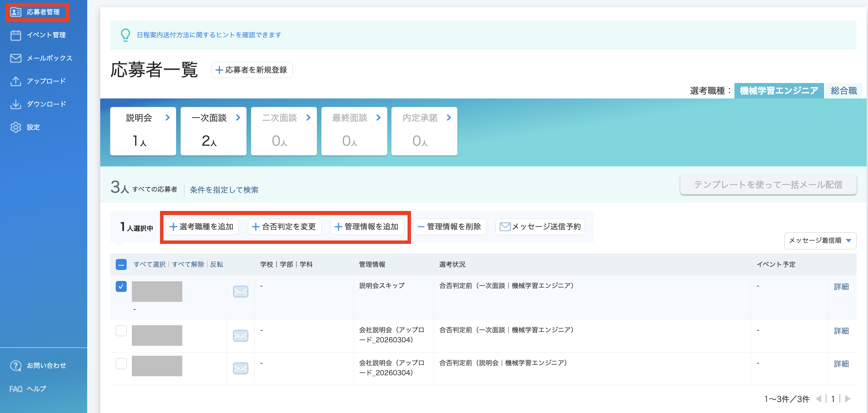Click 応募者を新規登録 button
The width and height of the screenshot is (868, 413).
pyautogui.click(x=252, y=70)
